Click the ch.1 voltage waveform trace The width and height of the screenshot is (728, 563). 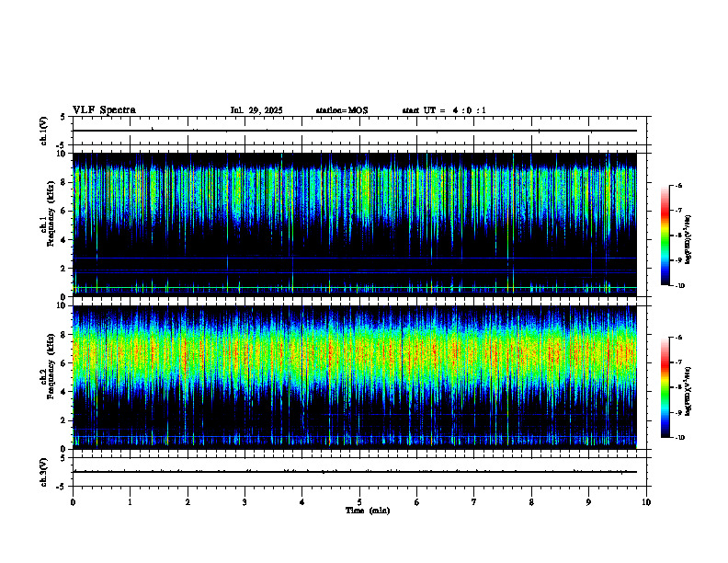click(355, 131)
